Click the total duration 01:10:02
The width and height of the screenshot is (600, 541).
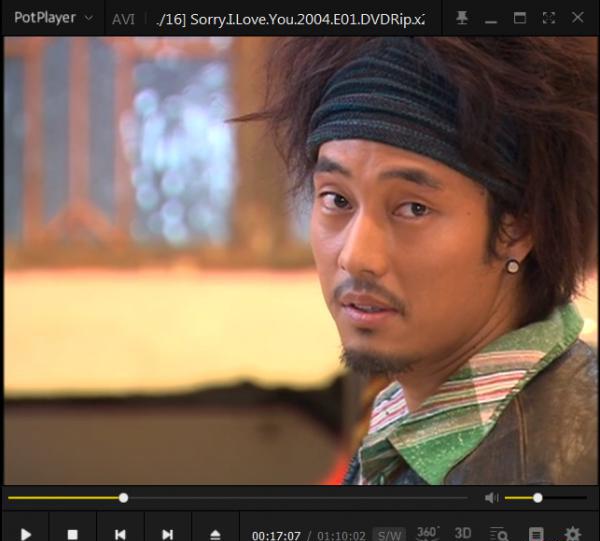(341, 535)
